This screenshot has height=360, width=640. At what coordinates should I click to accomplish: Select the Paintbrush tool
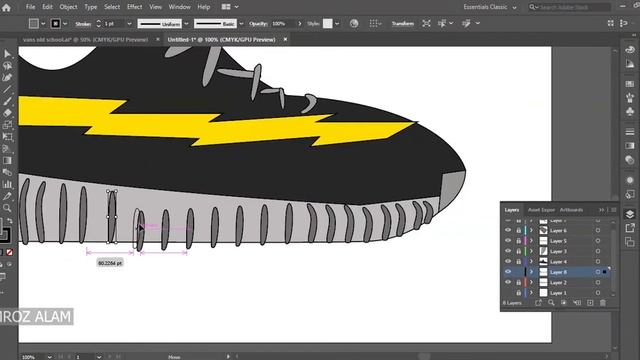(7, 101)
